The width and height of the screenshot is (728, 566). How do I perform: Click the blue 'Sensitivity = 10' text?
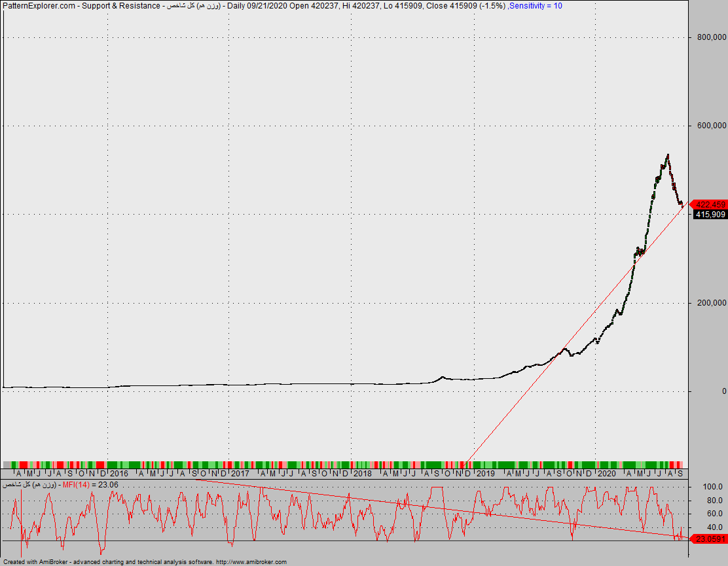pos(536,6)
